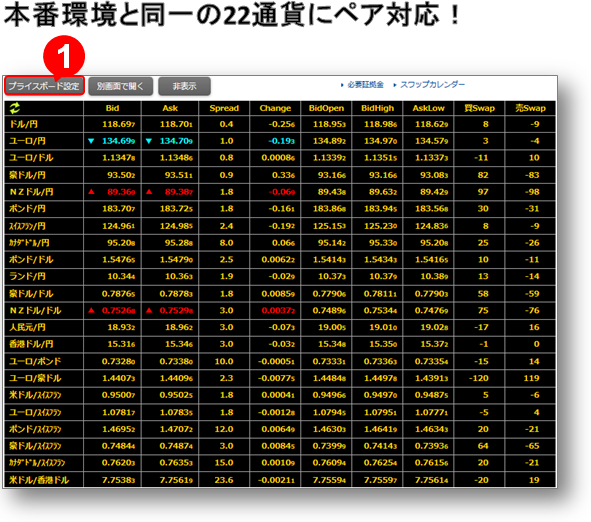This screenshot has height=522, width=591.
Task: Select the NZドル/ドル currency pair
Action: coord(35,311)
